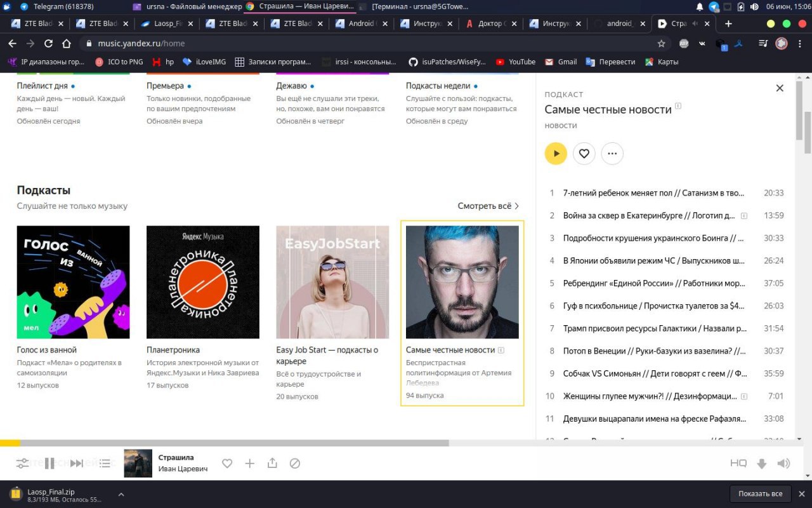
Task: Open Голос из ванной podcast cover
Action: [73, 282]
